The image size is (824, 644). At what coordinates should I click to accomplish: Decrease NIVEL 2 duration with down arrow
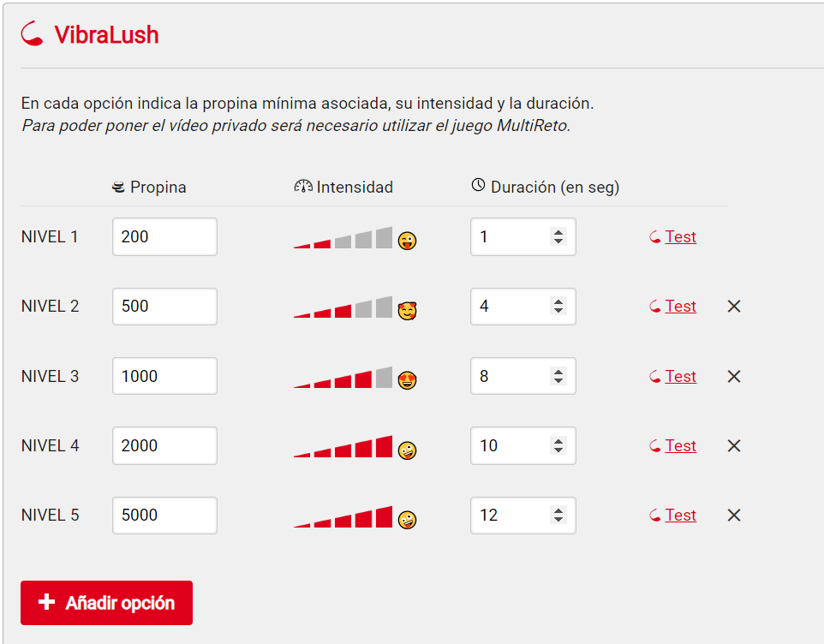pos(558,311)
